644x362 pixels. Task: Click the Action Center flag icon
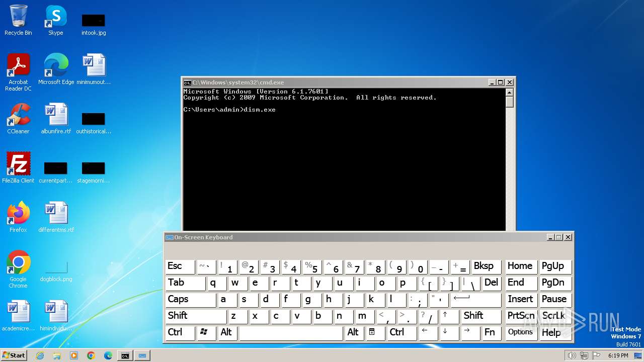tap(596, 355)
